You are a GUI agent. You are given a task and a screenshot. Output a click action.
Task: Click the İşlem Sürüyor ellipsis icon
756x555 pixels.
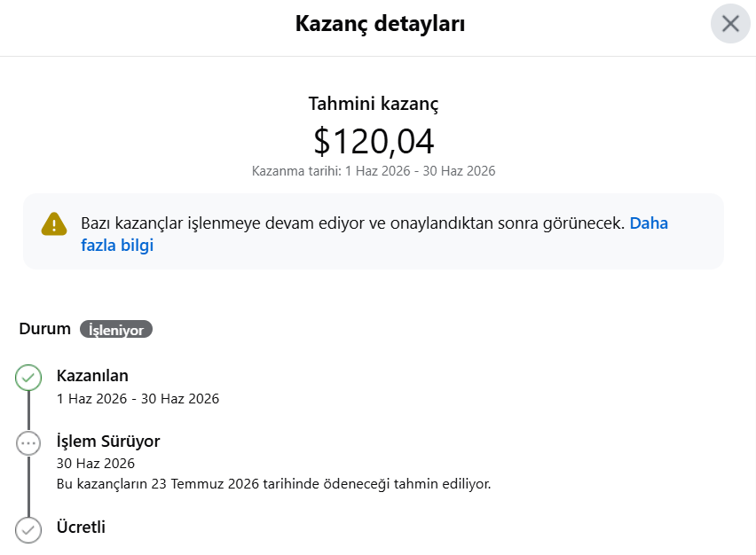click(28, 443)
